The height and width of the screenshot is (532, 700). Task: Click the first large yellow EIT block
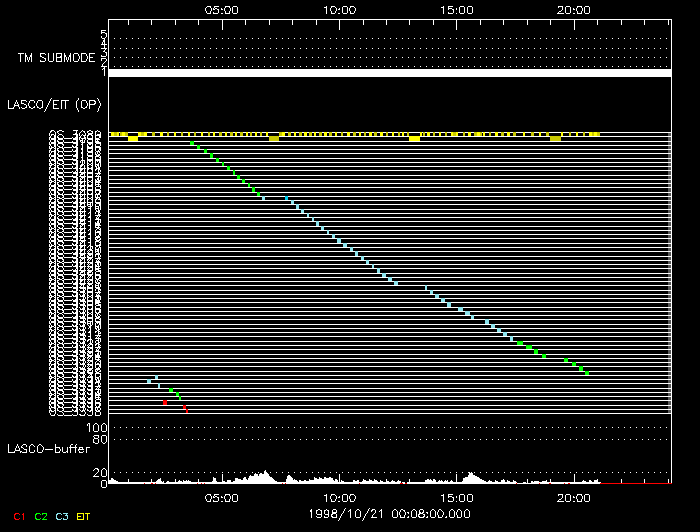132,138
